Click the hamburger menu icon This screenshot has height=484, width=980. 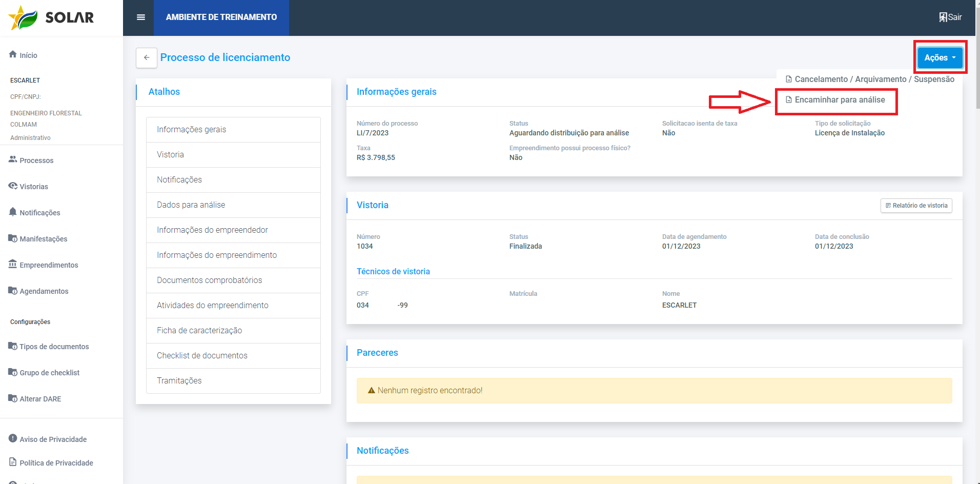(x=141, y=17)
